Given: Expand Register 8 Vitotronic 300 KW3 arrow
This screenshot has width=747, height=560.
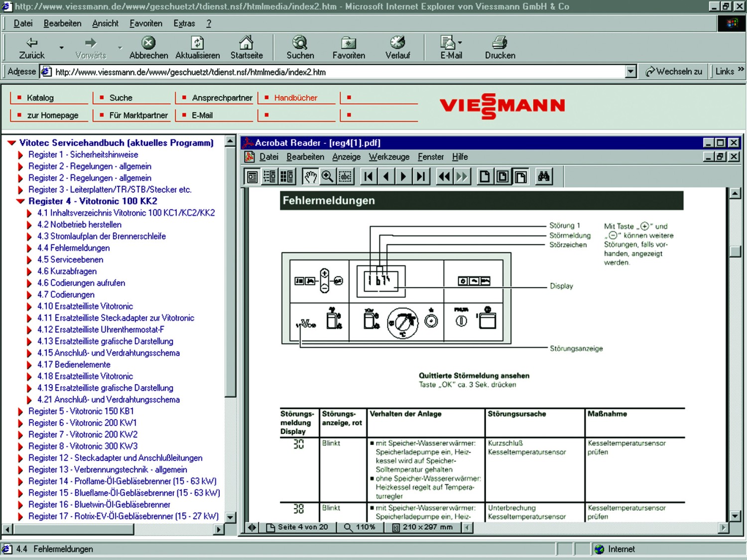Looking at the screenshot, I should 20,447.
